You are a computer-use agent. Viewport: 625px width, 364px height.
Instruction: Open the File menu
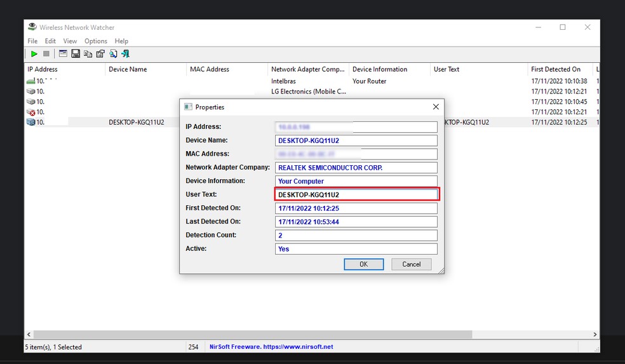coord(32,41)
